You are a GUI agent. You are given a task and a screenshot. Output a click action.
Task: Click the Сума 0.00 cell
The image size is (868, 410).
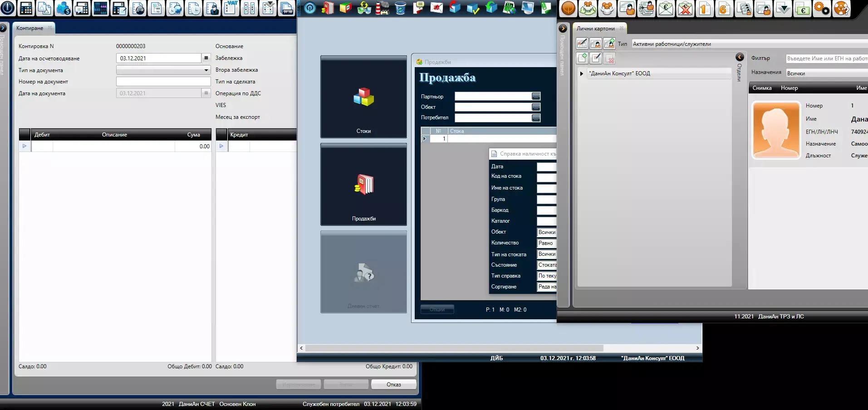coord(193,146)
